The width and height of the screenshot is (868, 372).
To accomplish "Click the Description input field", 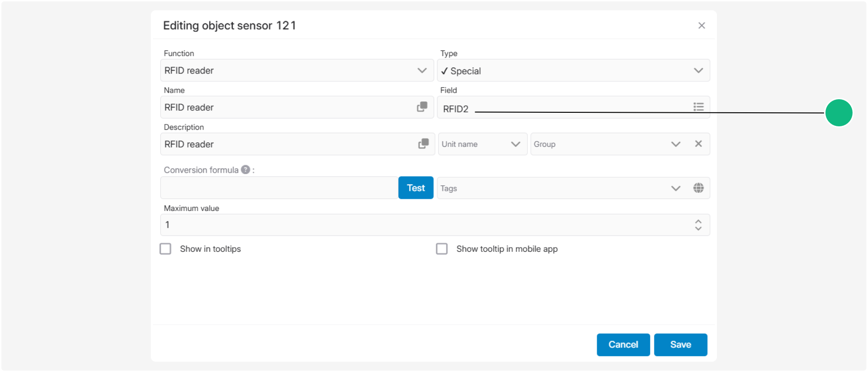I will tap(297, 144).
